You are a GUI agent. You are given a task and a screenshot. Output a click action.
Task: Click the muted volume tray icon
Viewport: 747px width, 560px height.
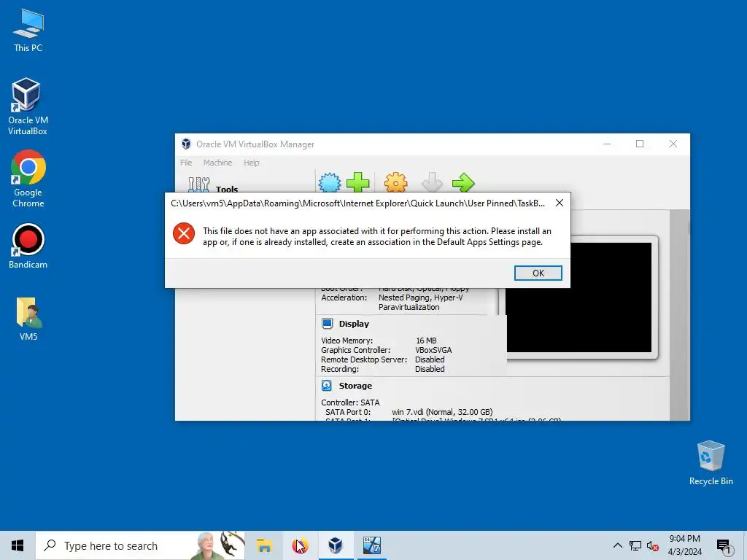[x=653, y=545]
